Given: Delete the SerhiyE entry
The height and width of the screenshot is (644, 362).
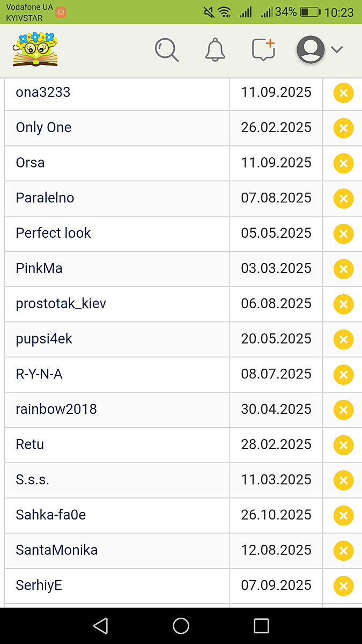Looking at the screenshot, I should (343, 586).
